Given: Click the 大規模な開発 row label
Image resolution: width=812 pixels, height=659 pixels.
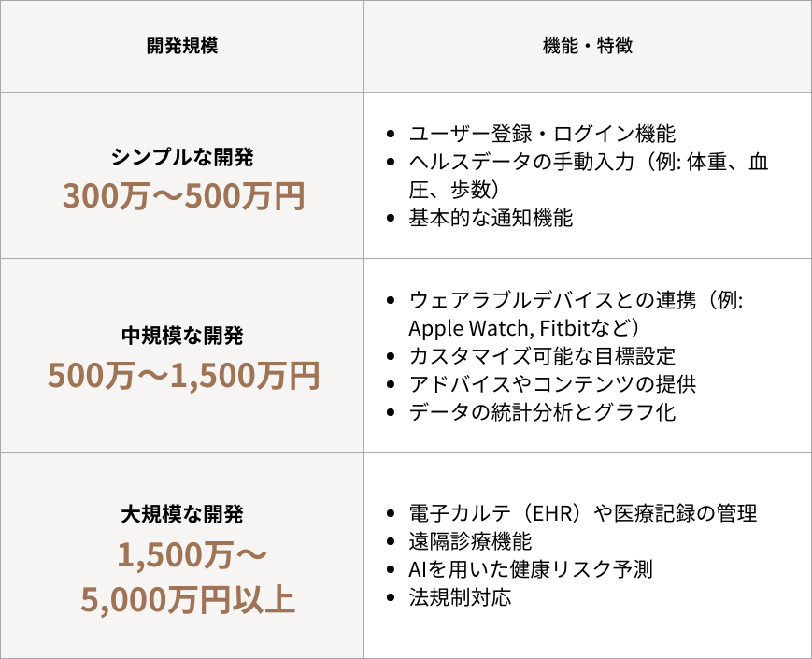Looking at the screenshot, I should [x=182, y=513].
